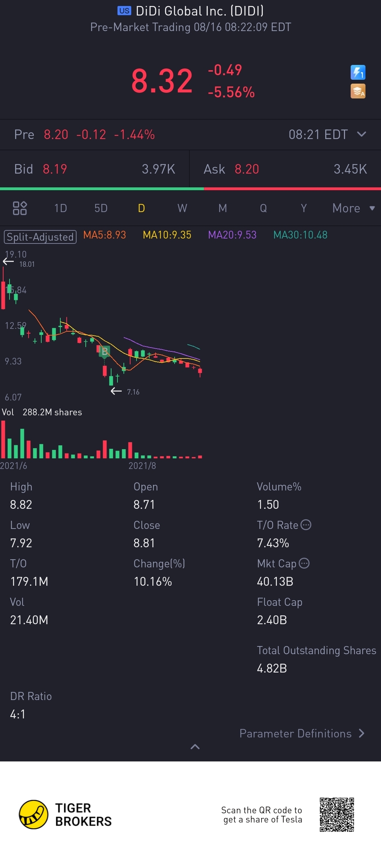Switch to the 5D chart tab
Screen dimensions: 381x868
click(x=101, y=208)
